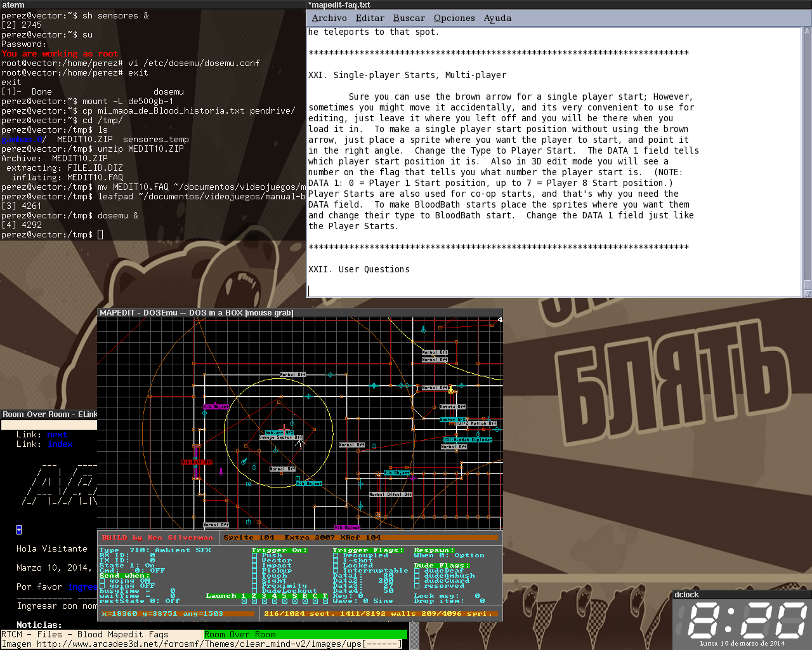Click the 'XXII. User Questions' heading in Leafpad
Image resolution: width=812 pixels, height=650 pixels.
(359, 269)
